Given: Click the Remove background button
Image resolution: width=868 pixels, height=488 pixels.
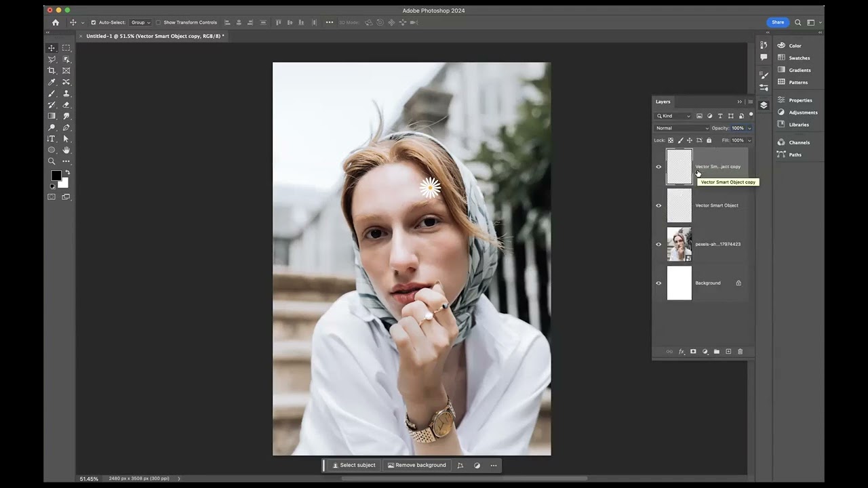Looking at the screenshot, I should [x=417, y=466].
